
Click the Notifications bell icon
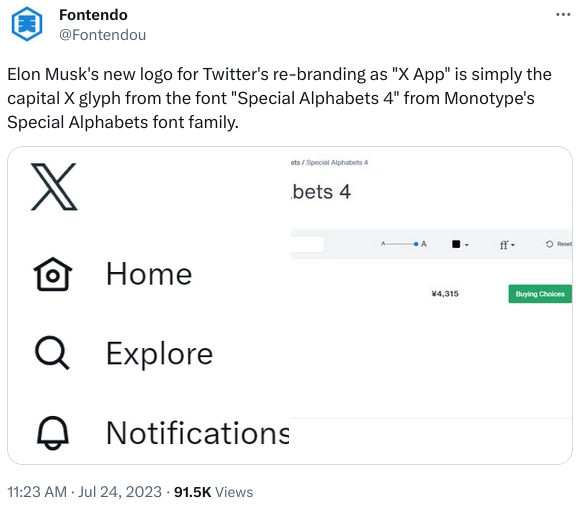[x=53, y=433]
